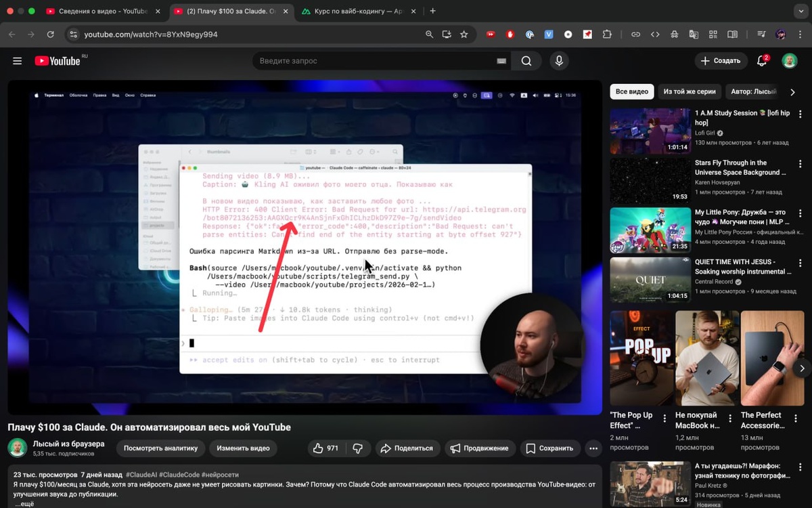The image size is (812, 508).
Task: Click the main video player area
Action: pos(305,247)
